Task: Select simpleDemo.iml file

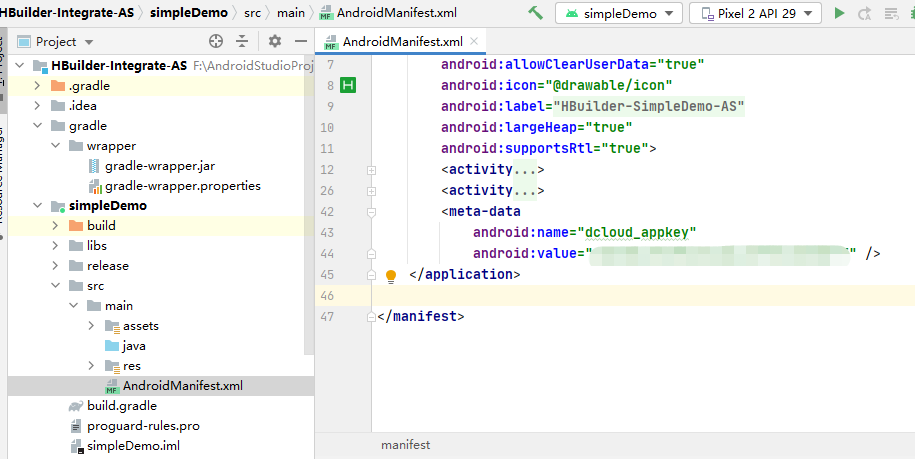Action: [x=133, y=446]
